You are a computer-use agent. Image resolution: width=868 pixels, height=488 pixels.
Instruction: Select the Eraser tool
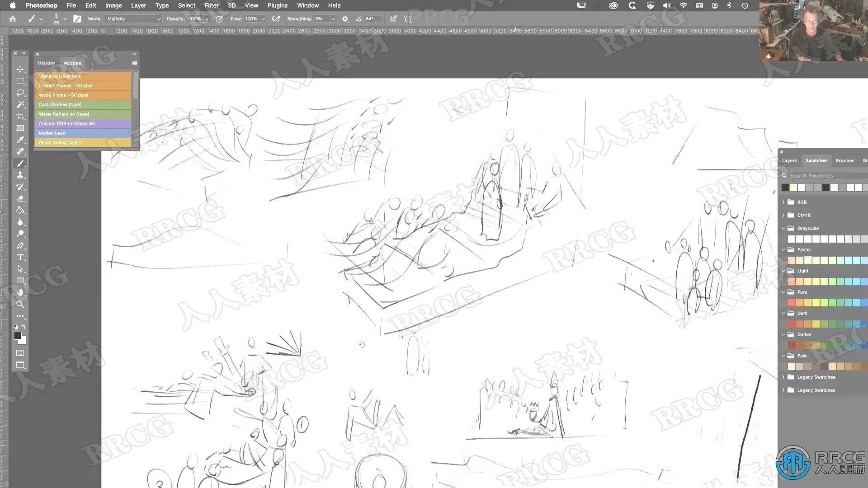click(x=20, y=198)
